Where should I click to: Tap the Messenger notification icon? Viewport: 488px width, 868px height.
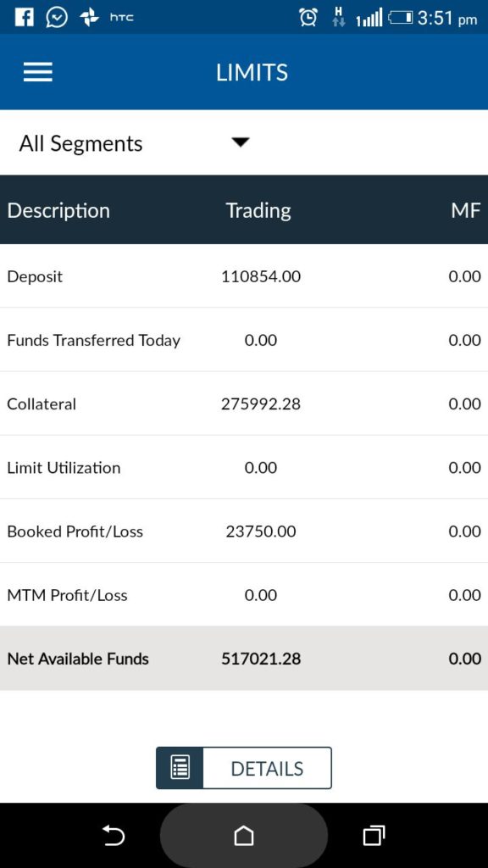coord(57,18)
